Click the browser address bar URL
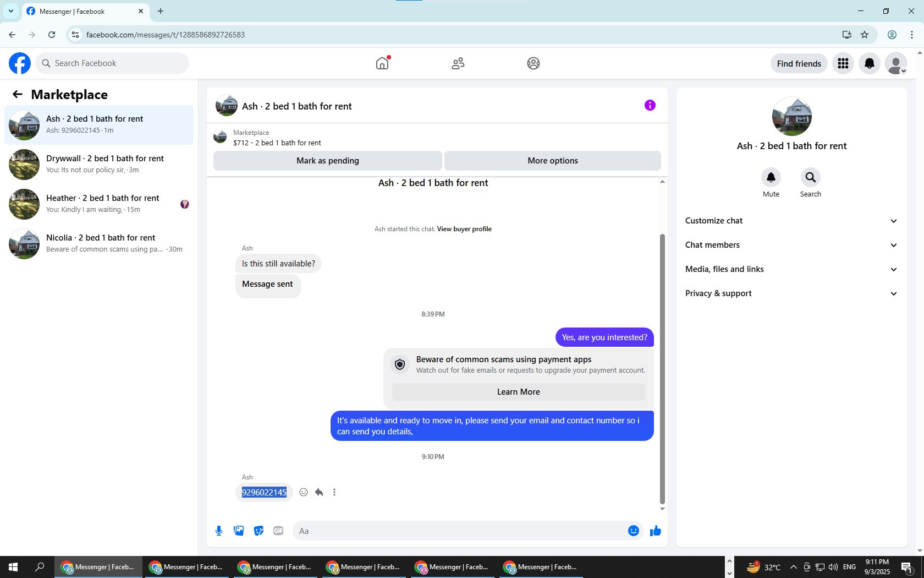The height and width of the screenshot is (578, 924). point(166,35)
